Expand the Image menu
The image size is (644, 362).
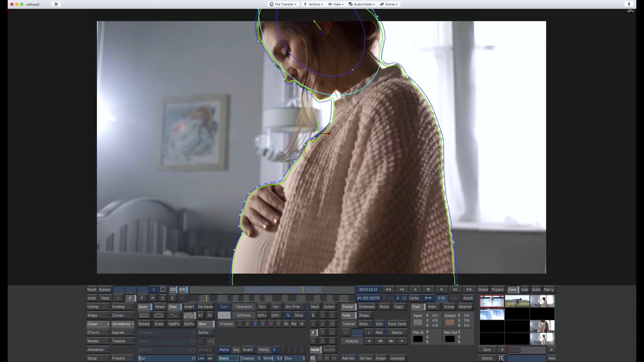tap(98, 315)
